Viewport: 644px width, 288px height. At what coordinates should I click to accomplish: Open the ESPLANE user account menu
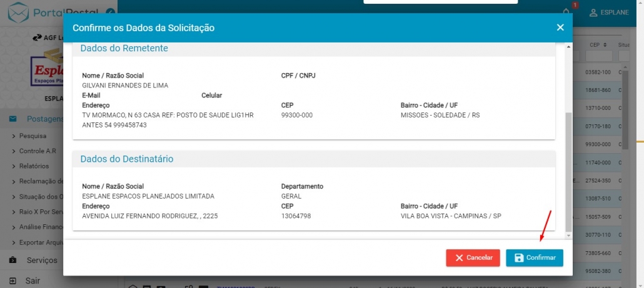pyautogui.click(x=608, y=12)
